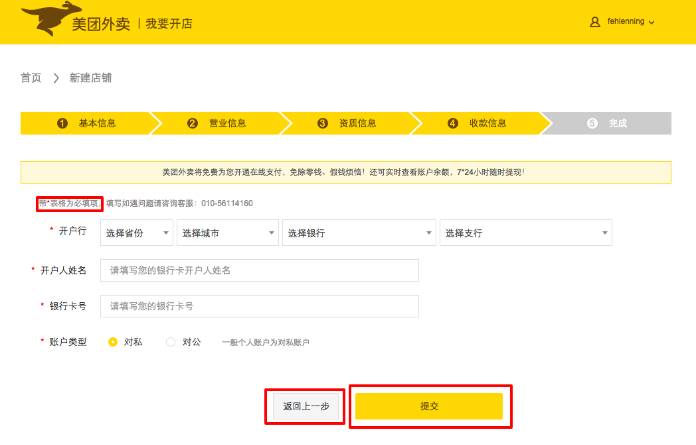Image resolution: width=696 pixels, height=445 pixels.
Task: Select step 3 资质信息 tab
Action: (347, 123)
